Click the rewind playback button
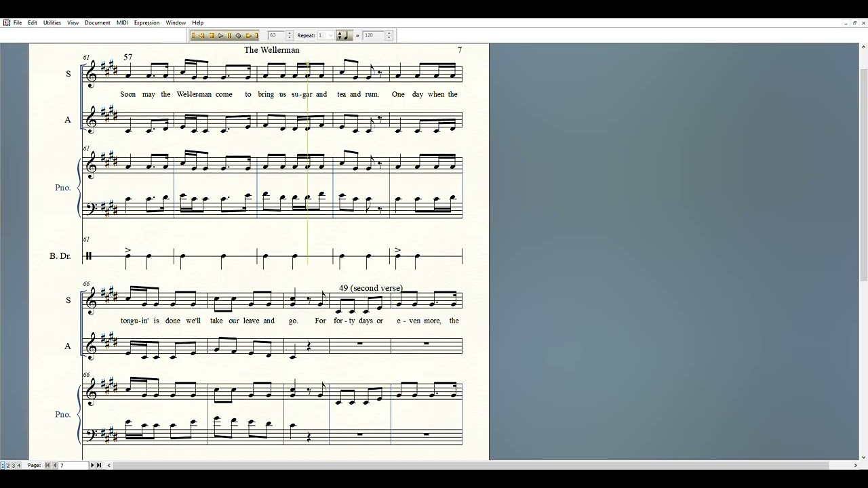The image size is (868, 488). click(202, 35)
